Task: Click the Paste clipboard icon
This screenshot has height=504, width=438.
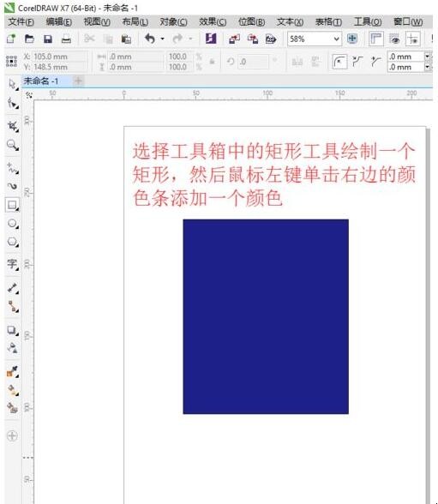Action: (126, 39)
